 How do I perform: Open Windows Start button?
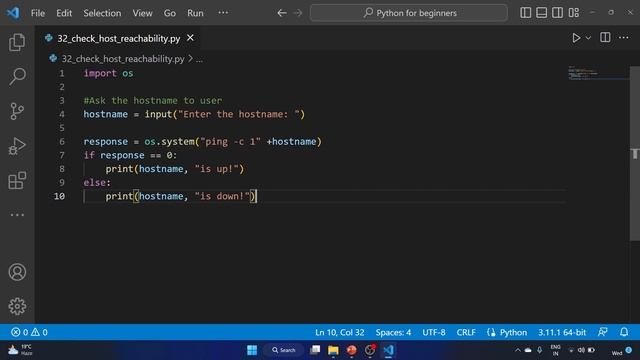point(252,350)
